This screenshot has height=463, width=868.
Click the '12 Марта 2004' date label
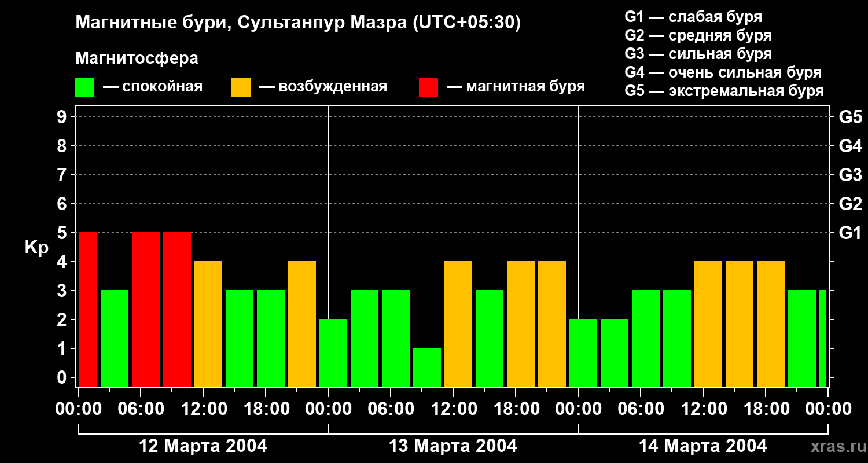(203, 446)
